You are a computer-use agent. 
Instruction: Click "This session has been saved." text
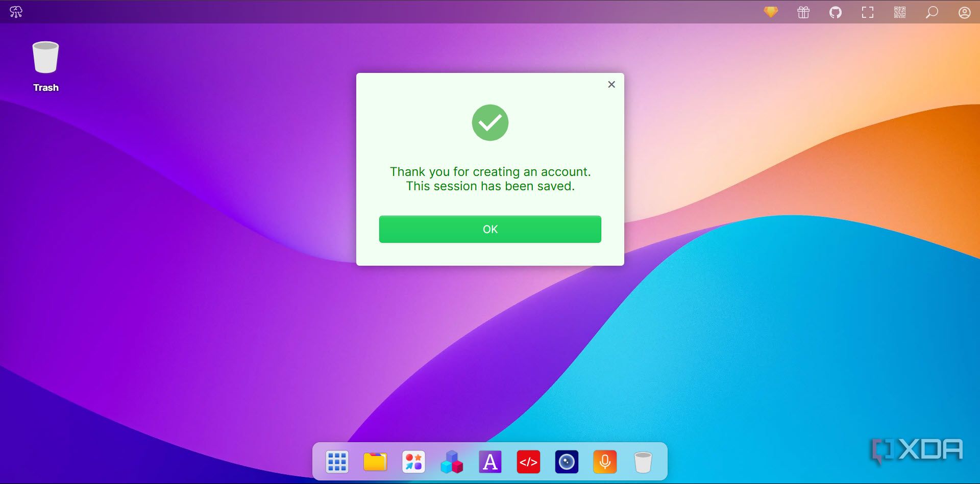click(490, 186)
